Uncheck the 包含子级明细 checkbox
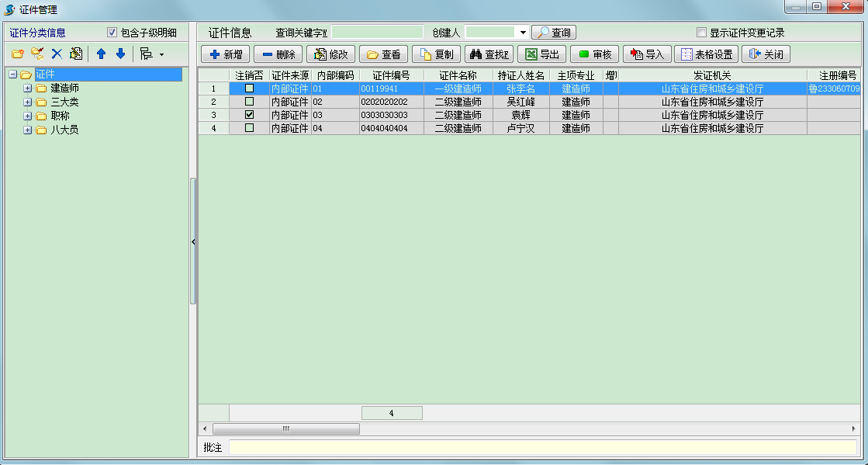The image size is (868, 465). [x=111, y=29]
